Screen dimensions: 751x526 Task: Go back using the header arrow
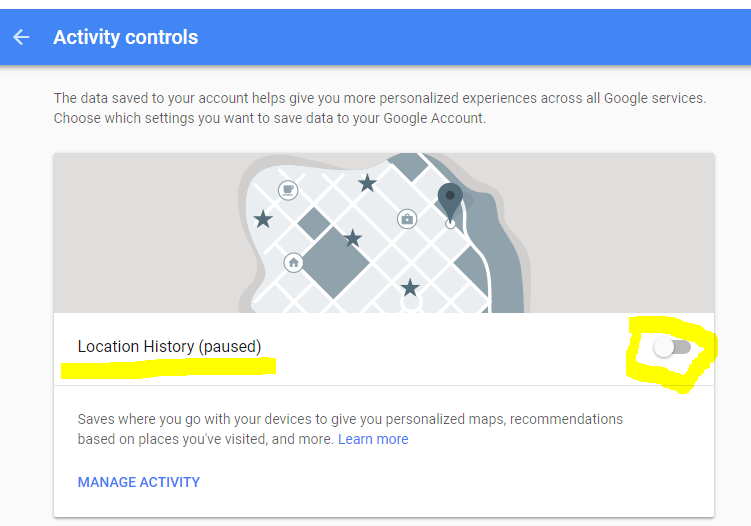pyautogui.click(x=21, y=38)
